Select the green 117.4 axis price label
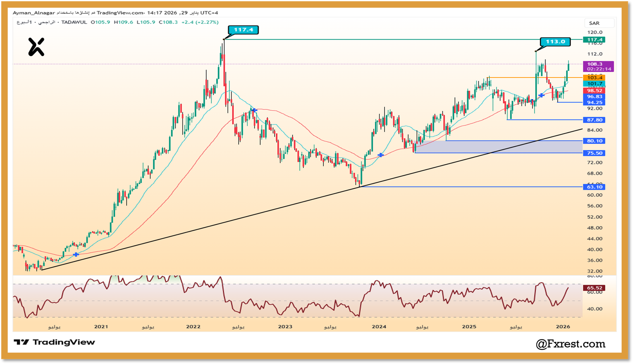 pyautogui.click(x=594, y=40)
